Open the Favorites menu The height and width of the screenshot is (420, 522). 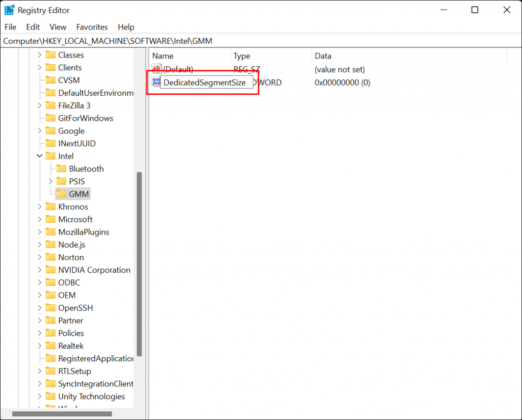tap(92, 27)
